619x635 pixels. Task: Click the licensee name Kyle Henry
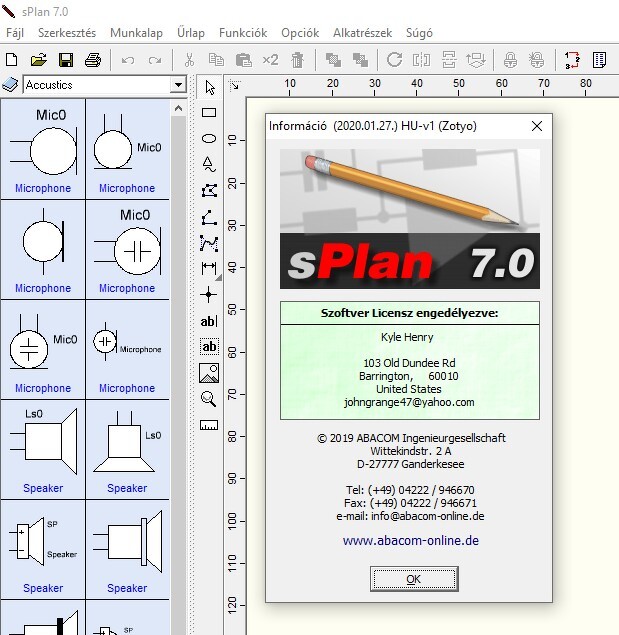click(x=407, y=337)
